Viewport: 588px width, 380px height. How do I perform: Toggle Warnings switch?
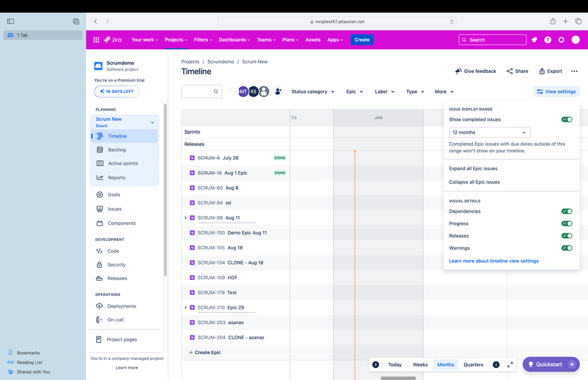(x=567, y=248)
